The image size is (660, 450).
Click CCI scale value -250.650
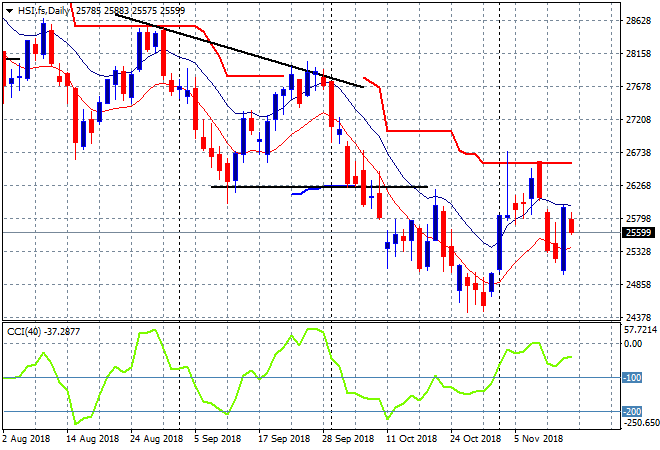click(x=641, y=423)
